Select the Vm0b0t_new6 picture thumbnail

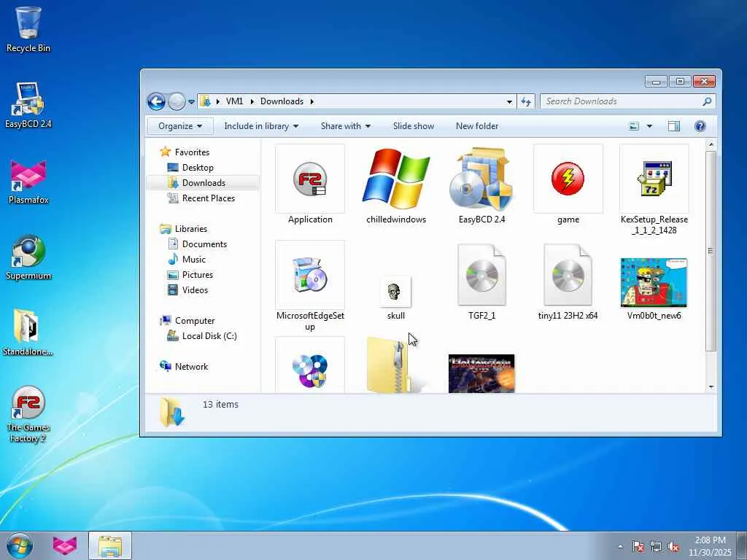click(654, 282)
